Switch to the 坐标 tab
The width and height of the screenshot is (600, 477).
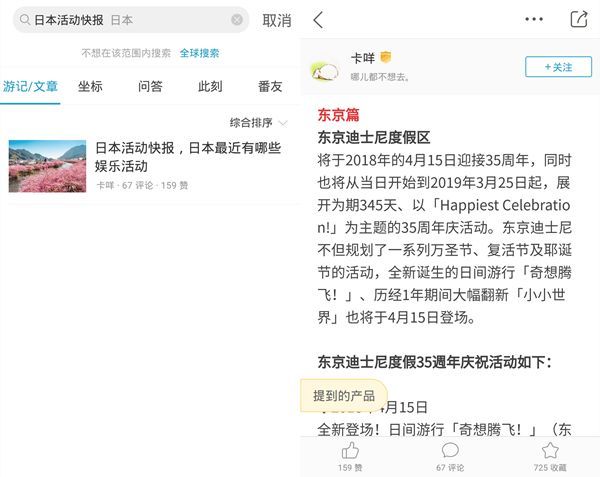(90, 86)
